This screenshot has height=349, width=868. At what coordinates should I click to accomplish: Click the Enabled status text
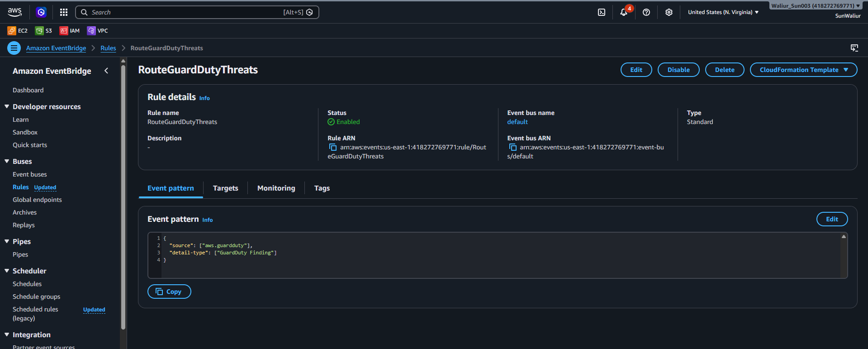(x=348, y=122)
